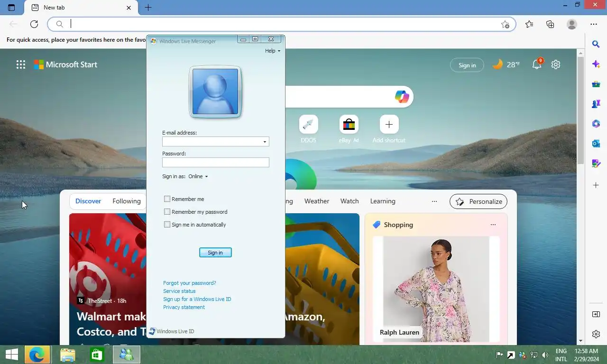Open the notifications bell icon
This screenshot has width=607, height=364.
tap(537, 64)
